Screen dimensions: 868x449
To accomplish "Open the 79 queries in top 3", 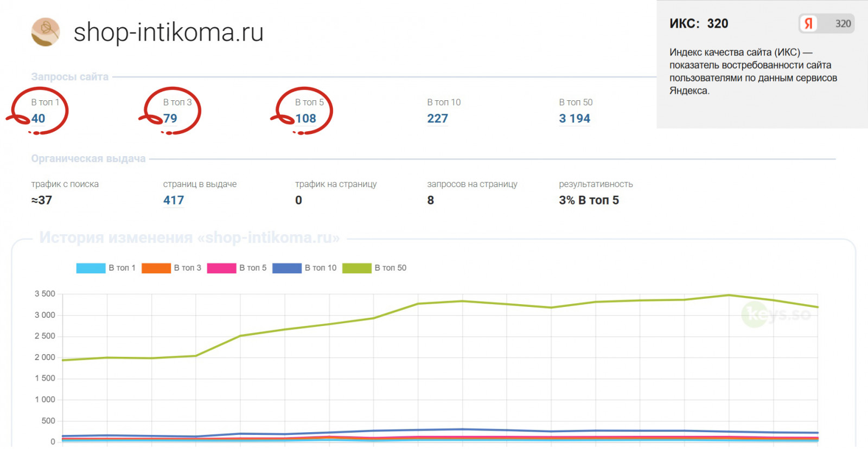I will (x=170, y=118).
